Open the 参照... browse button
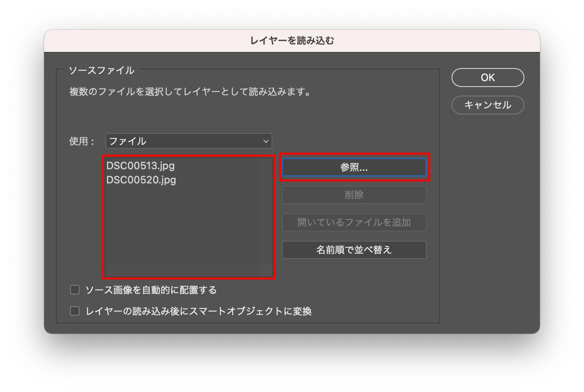This screenshot has height=392, width=584. [x=354, y=167]
